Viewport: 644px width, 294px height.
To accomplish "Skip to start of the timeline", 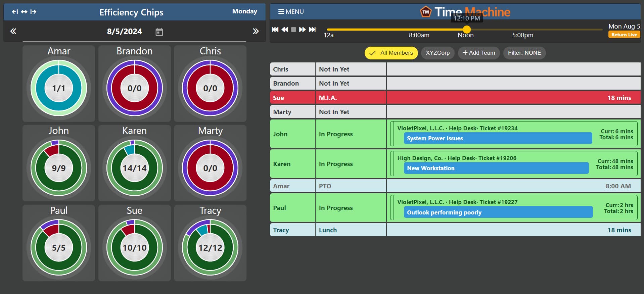I will pyautogui.click(x=275, y=30).
